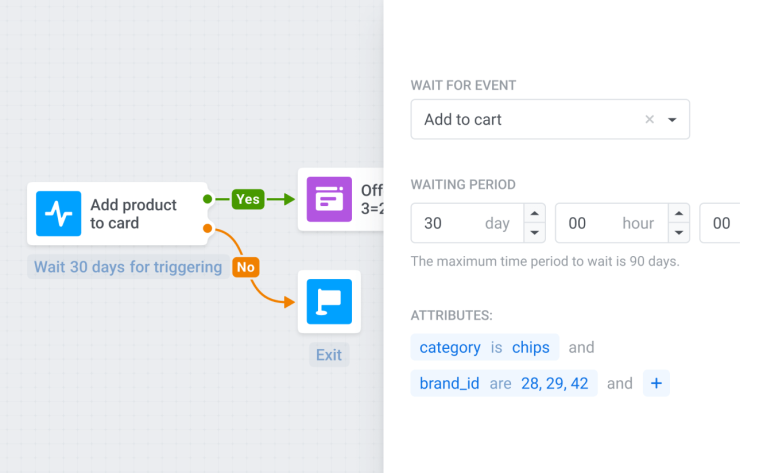
Task: Click the green Yes branch label
Action: click(x=247, y=199)
